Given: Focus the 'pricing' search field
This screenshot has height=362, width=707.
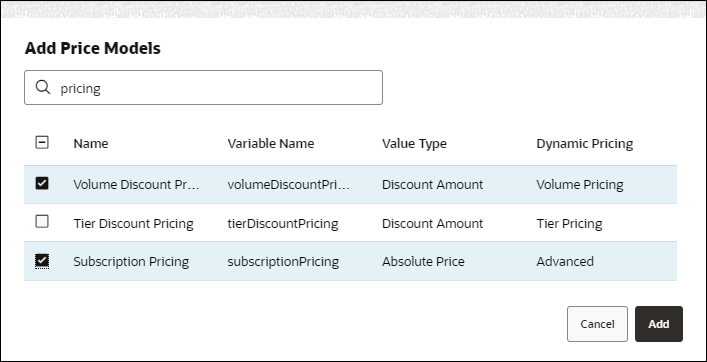Looking at the screenshot, I should tap(203, 87).
